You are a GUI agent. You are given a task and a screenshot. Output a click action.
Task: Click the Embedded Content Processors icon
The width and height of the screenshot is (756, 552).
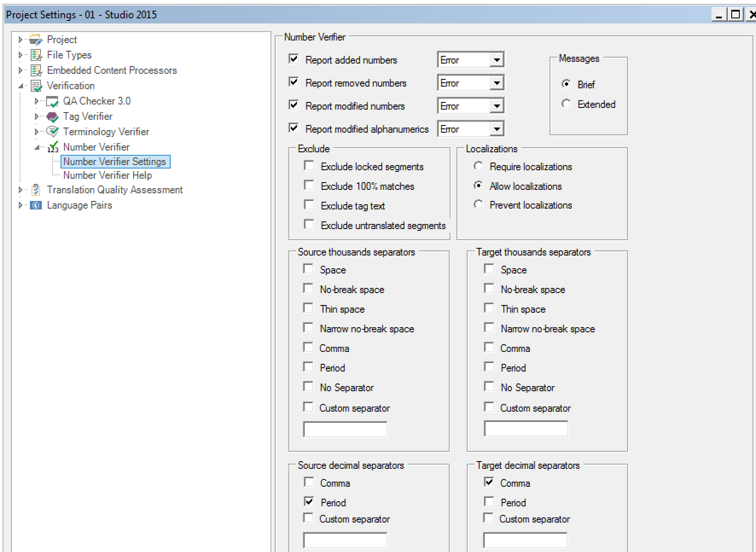pos(36,70)
